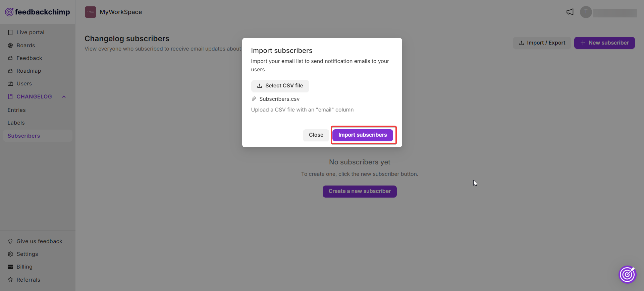Collapse the CHANGELOG section chevron
644x291 pixels.
coord(64,97)
